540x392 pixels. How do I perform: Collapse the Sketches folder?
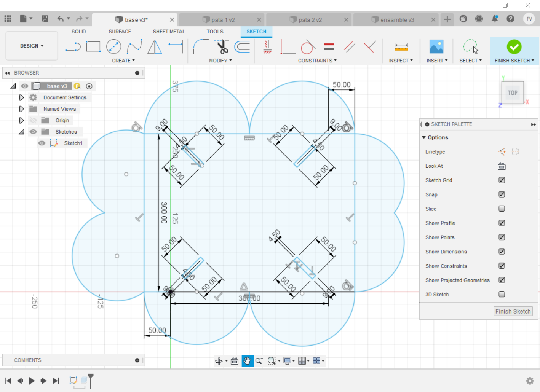pyautogui.click(x=21, y=132)
